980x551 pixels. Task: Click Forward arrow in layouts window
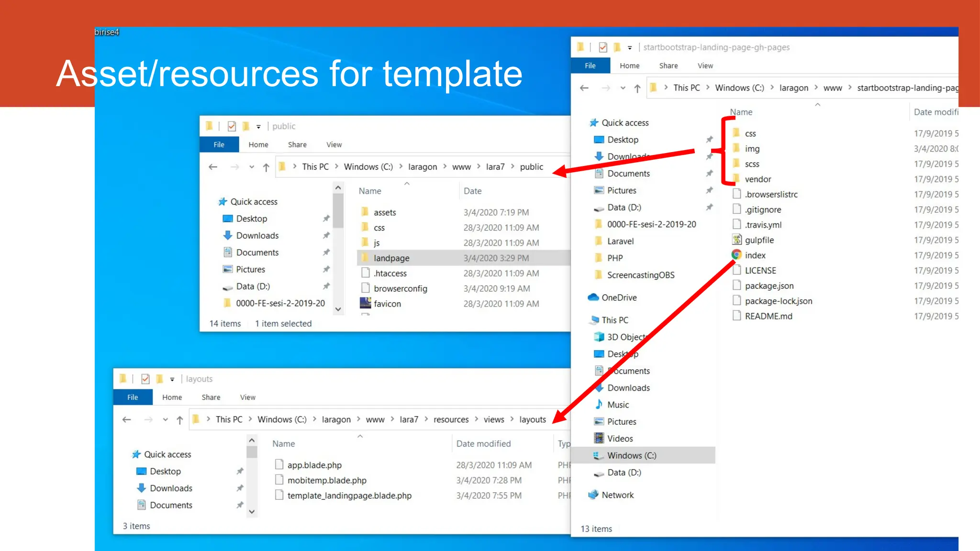pyautogui.click(x=148, y=419)
